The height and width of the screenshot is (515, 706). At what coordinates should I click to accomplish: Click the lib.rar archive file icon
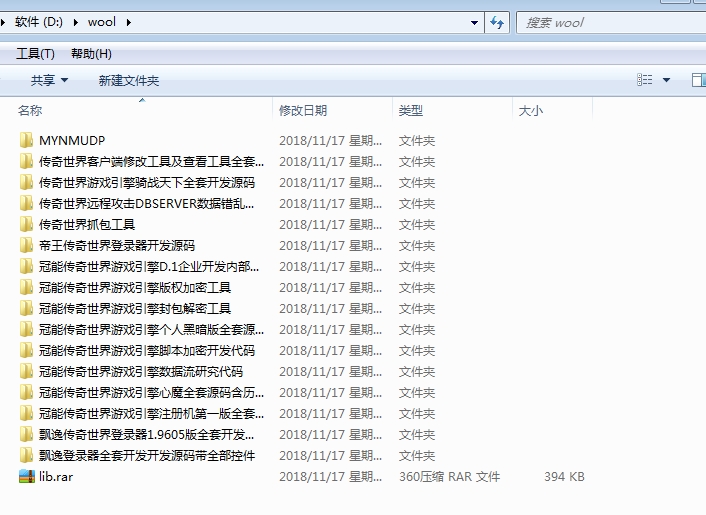(27, 477)
